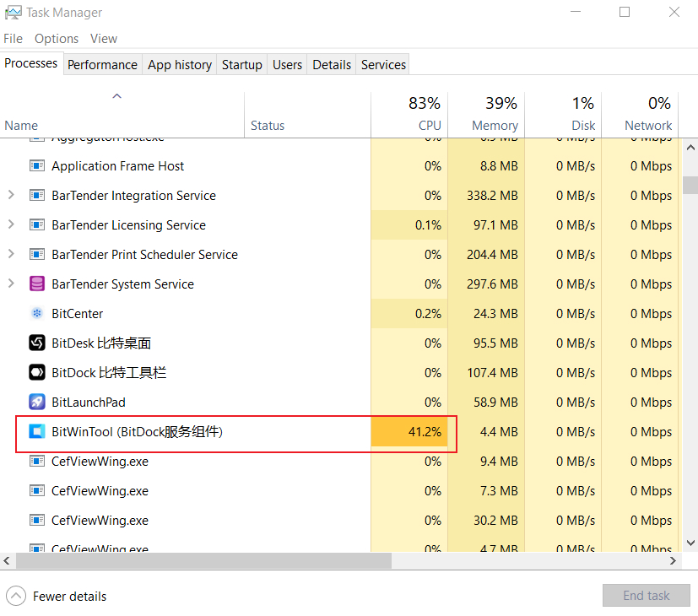Click the Application Frame Host process icon
Screen dimensions: 698x616
click(x=37, y=166)
